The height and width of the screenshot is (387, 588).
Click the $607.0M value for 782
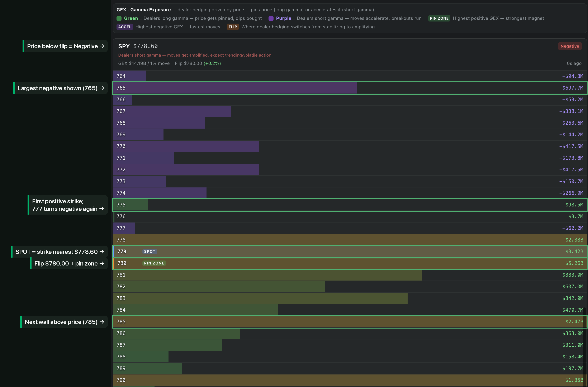click(572, 287)
